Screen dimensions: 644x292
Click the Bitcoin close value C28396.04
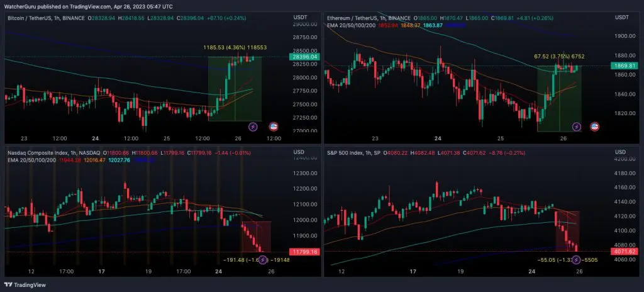(191, 18)
